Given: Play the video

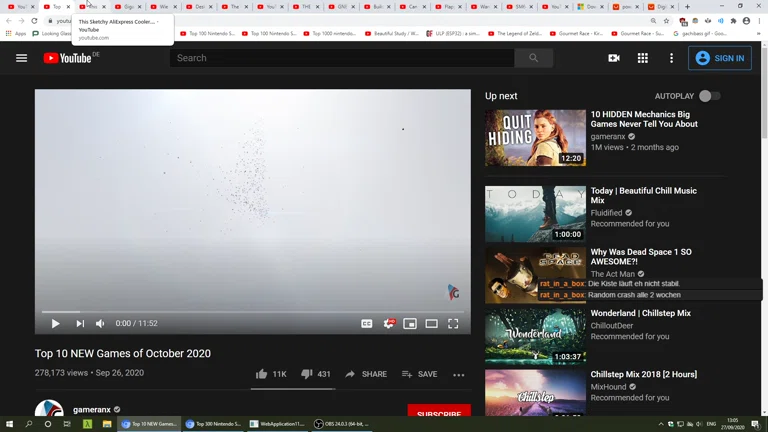Looking at the screenshot, I should click(55, 323).
